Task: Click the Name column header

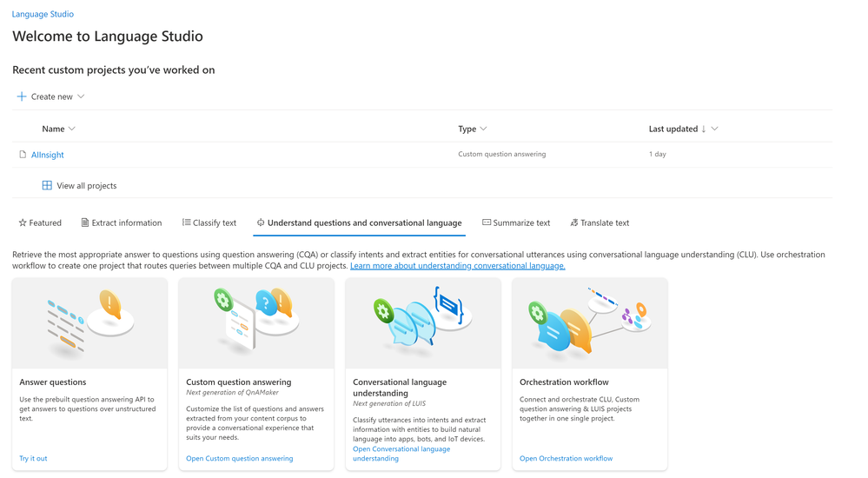Action: pos(53,129)
